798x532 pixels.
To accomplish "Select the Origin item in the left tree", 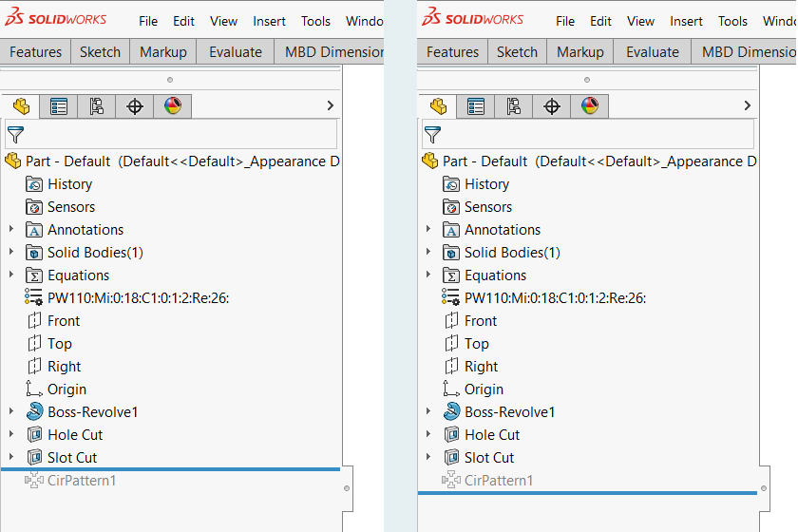I will 66,389.
